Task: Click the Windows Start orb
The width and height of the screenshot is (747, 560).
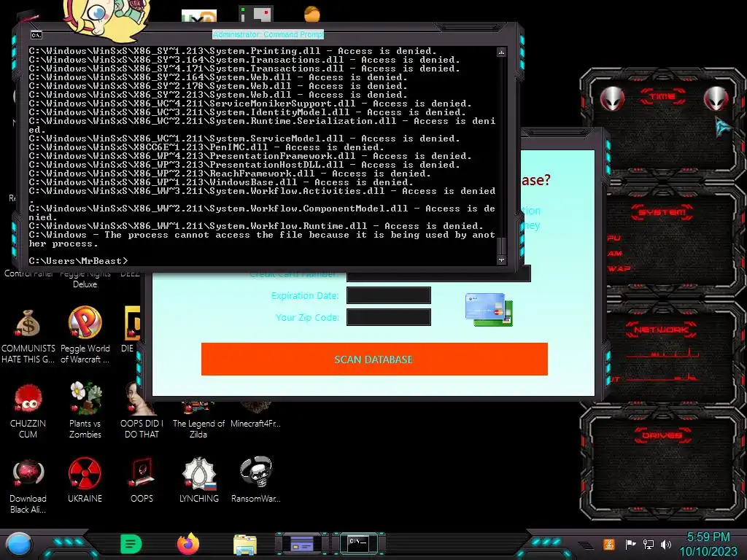Action: pyautogui.click(x=19, y=544)
